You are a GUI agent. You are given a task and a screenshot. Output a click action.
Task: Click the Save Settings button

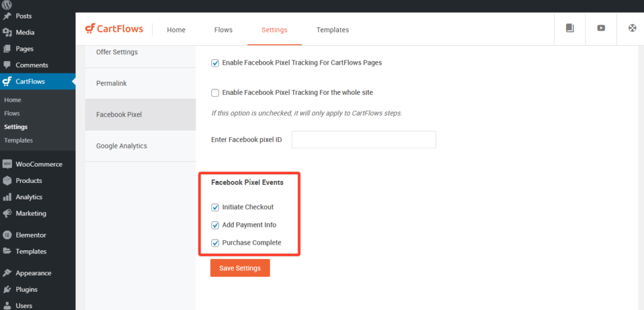[x=240, y=268]
